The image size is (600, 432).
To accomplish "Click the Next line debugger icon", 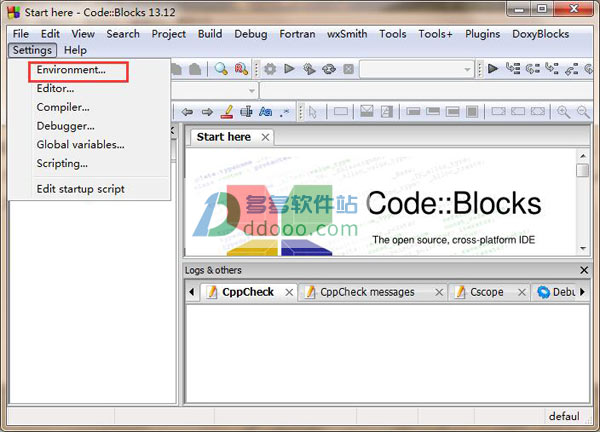I will click(x=532, y=69).
